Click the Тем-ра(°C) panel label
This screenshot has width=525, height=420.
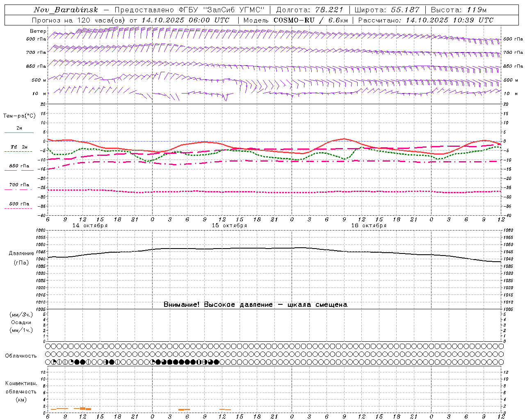click(x=19, y=116)
